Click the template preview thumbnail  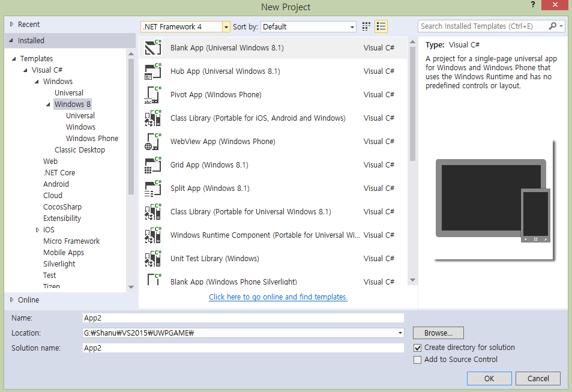click(x=494, y=201)
